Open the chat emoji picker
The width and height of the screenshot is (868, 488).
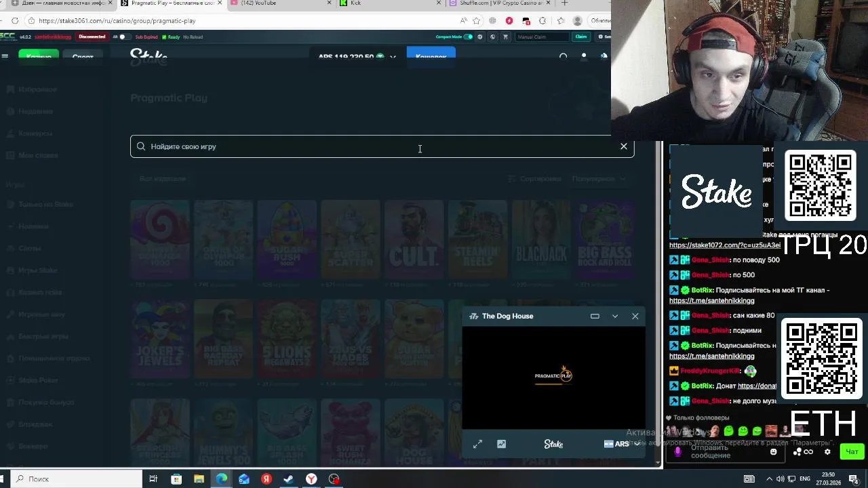[773, 452]
